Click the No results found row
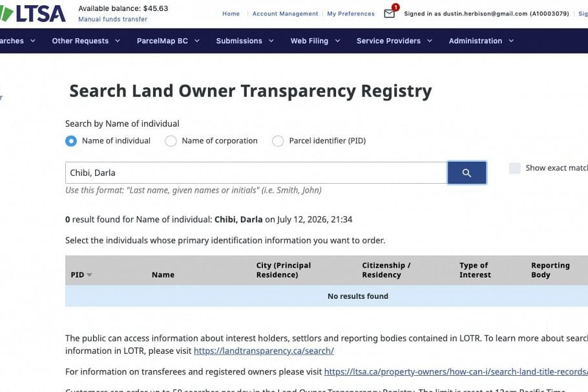588x392 pixels. click(326, 296)
